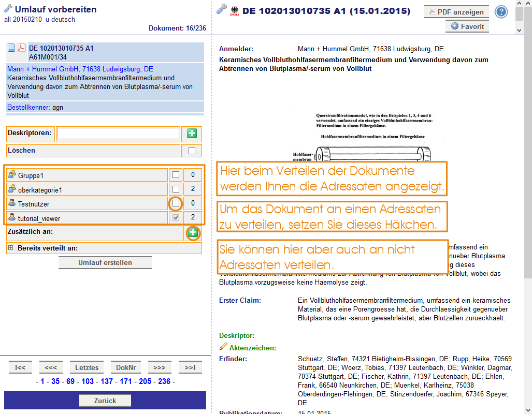Click the Gruppe1 group icon

12,174
